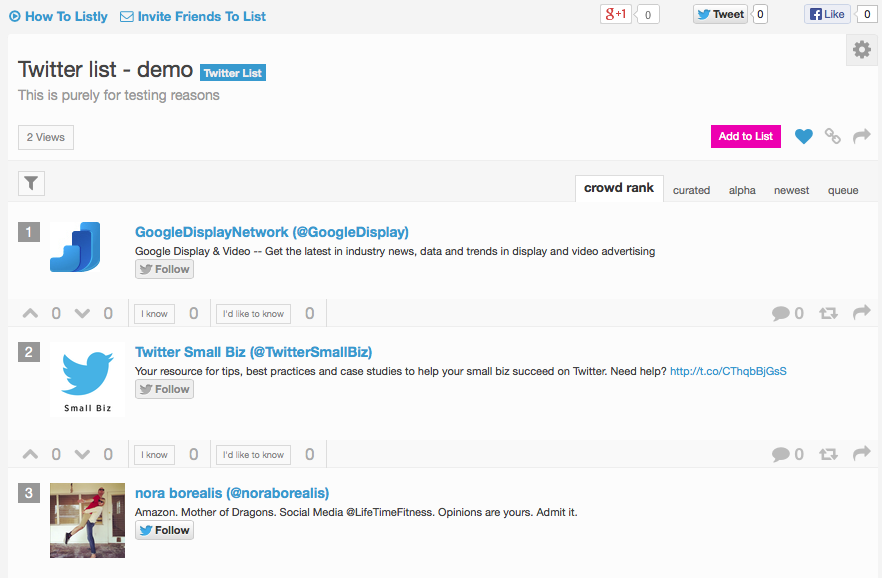The image size is (882, 578).
Task: Open the nora borealis (@noraborealis) title link
Action: [x=232, y=493]
